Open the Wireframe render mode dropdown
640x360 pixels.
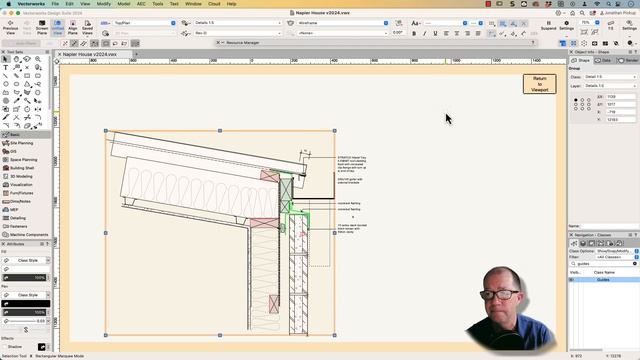pyautogui.click(x=343, y=23)
